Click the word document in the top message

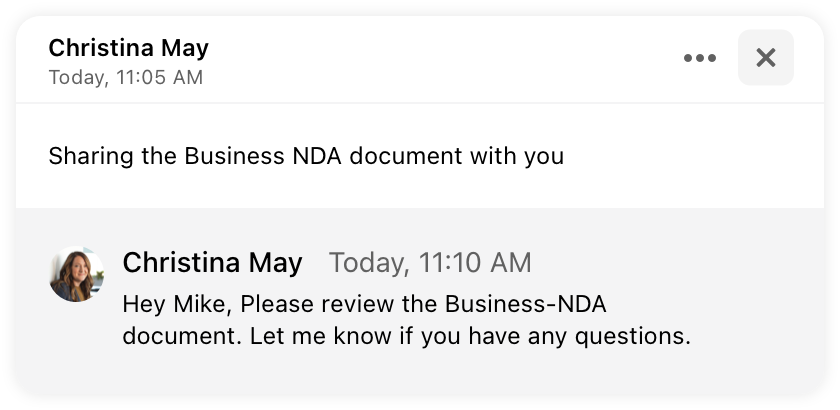406,156
